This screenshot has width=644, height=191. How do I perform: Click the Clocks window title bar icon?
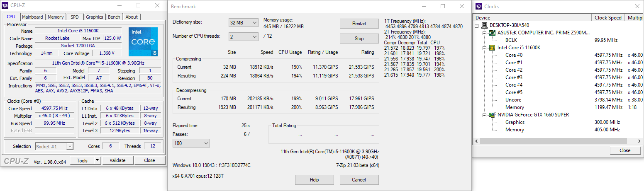tap(478, 6)
